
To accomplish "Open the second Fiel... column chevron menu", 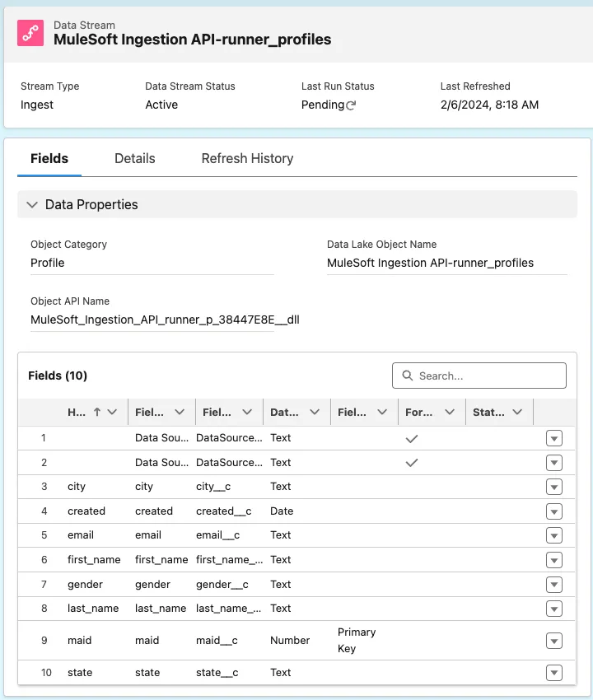I will [247, 412].
